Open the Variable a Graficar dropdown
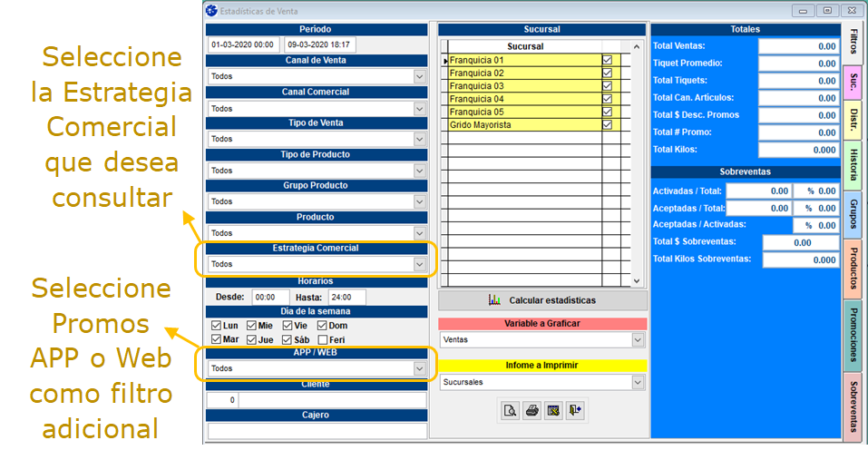 coord(638,339)
